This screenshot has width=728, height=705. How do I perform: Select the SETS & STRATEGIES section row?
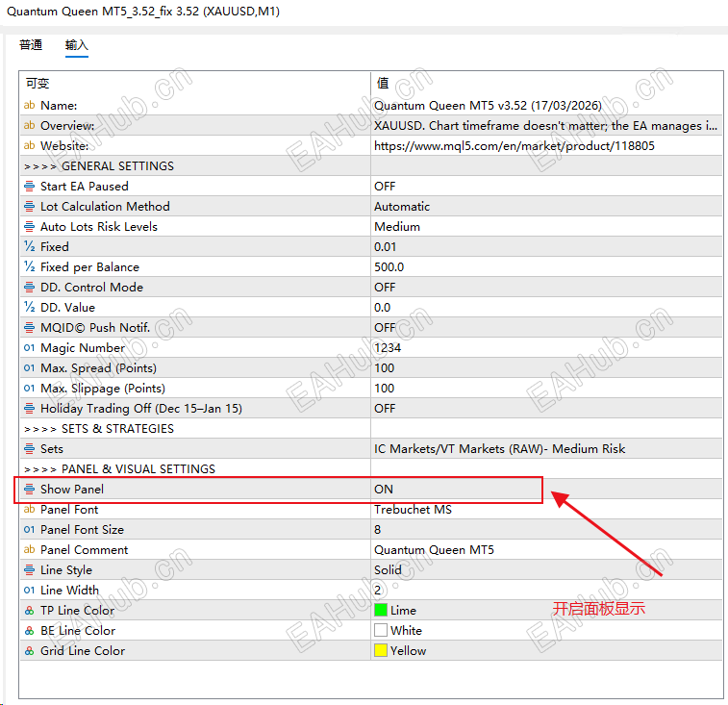click(371, 428)
